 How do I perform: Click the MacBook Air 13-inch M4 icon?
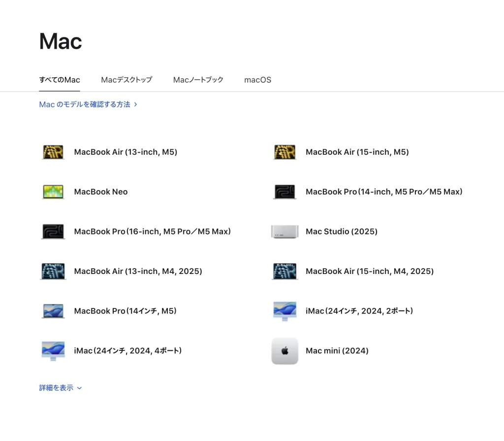53,271
